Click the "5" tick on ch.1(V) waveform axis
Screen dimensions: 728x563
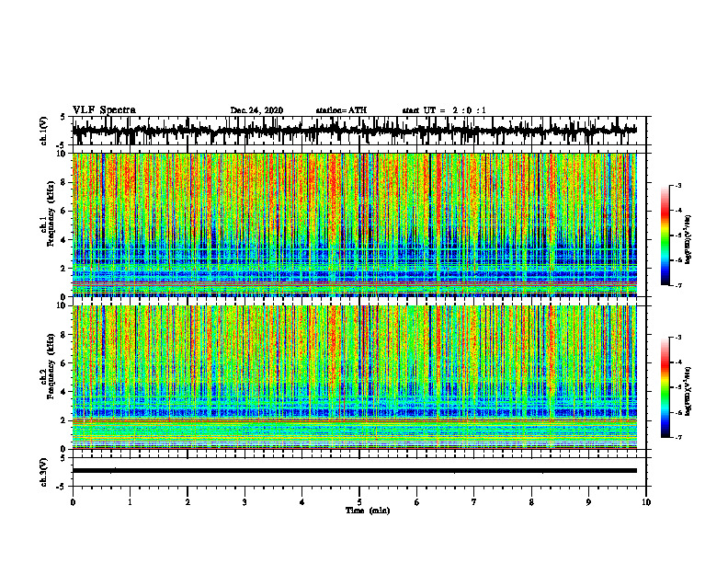click(x=63, y=118)
